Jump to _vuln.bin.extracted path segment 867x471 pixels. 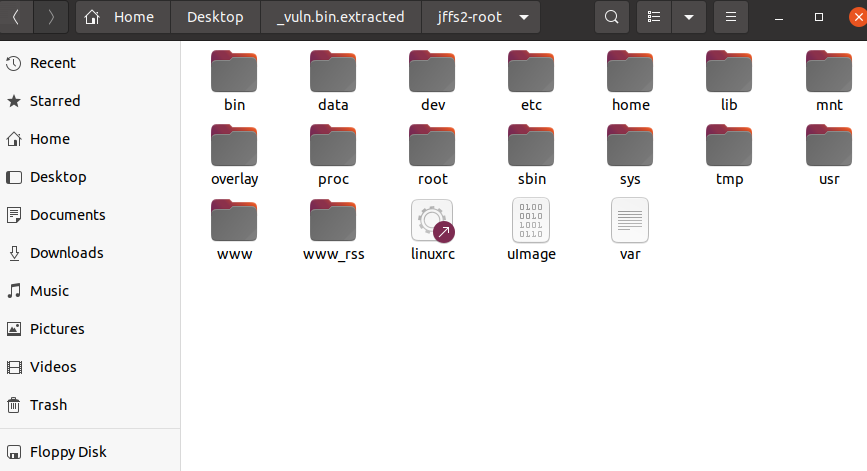[x=341, y=17]
